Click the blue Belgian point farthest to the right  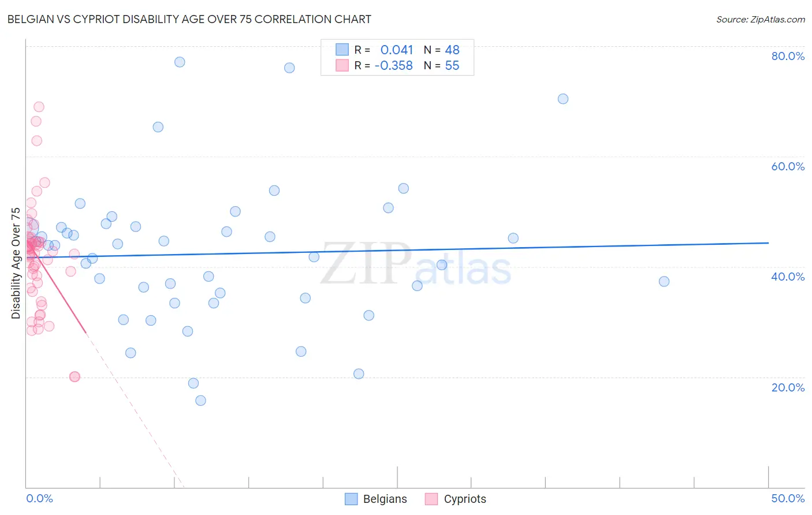click(x=664, y=281)
